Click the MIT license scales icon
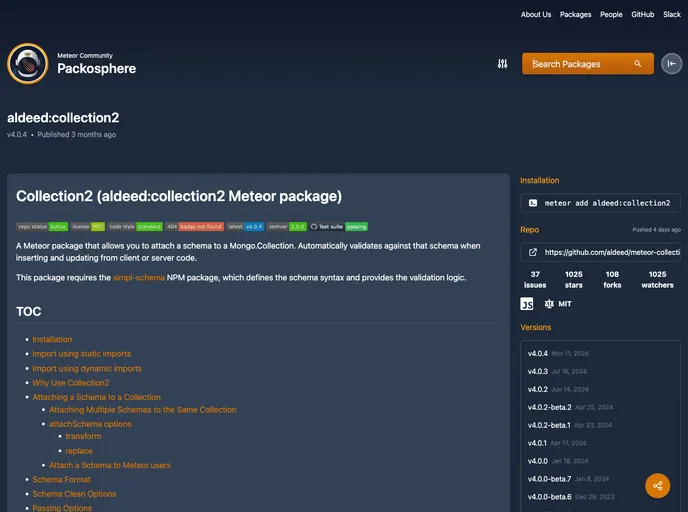This screenshot has height=512, width=688. pyautogui.click(x=549, y=304)
